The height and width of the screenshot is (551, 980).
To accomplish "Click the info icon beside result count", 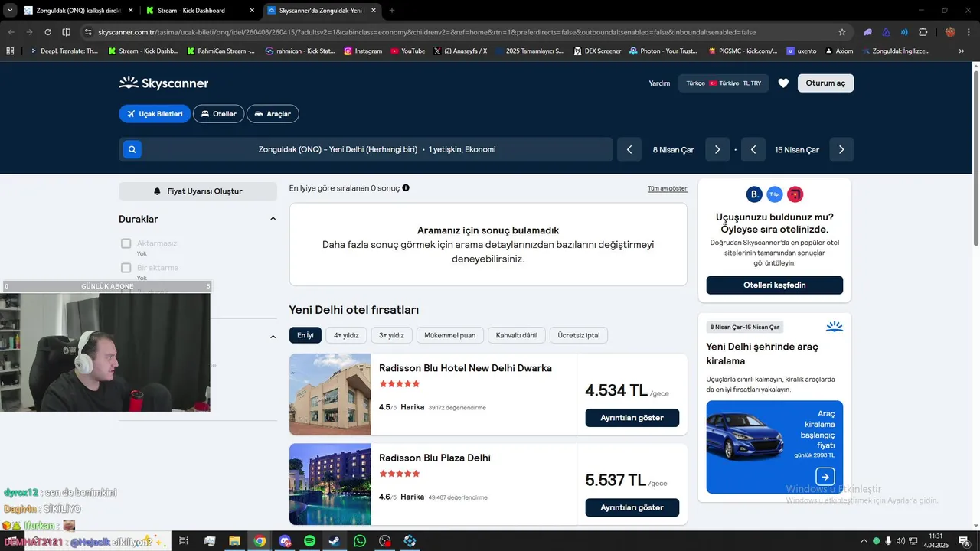I will 406,187.
